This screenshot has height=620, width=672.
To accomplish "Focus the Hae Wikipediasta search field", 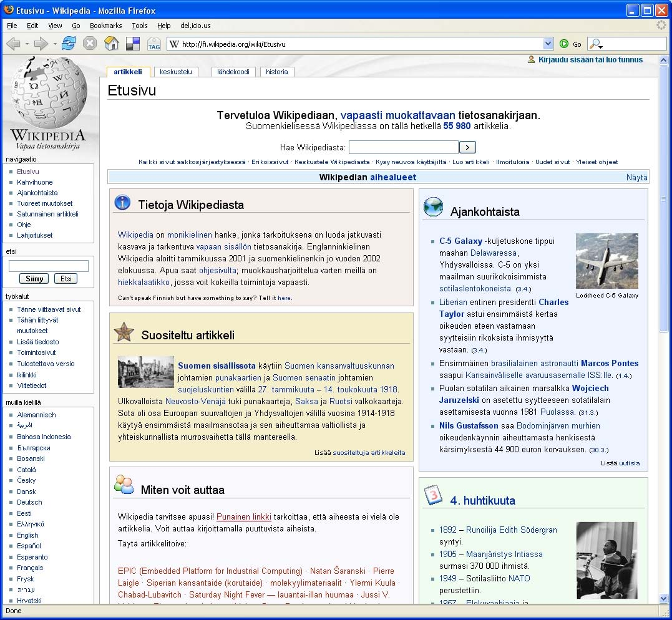I will 403,147.
